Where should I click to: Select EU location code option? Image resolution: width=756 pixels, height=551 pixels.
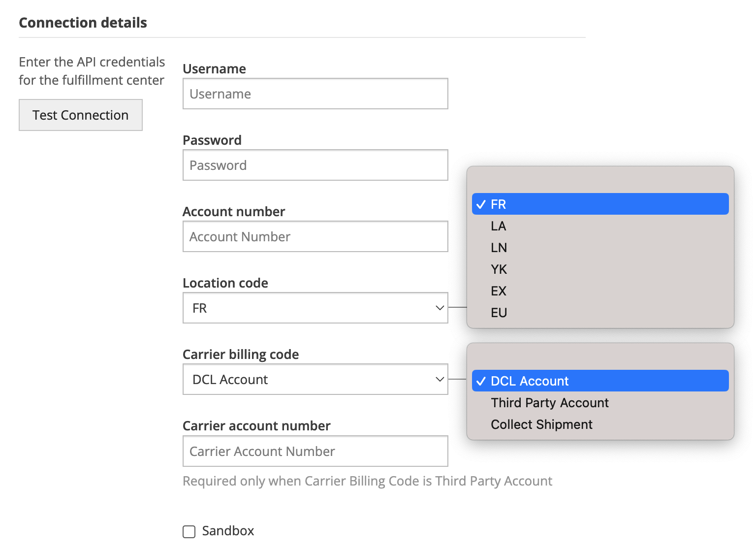pos(499,313)
